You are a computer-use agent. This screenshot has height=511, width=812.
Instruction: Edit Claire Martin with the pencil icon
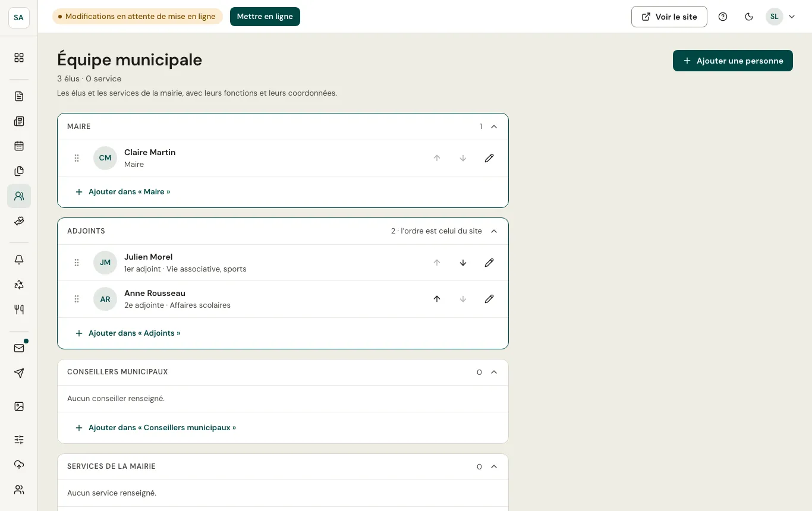tap(489, 158)
